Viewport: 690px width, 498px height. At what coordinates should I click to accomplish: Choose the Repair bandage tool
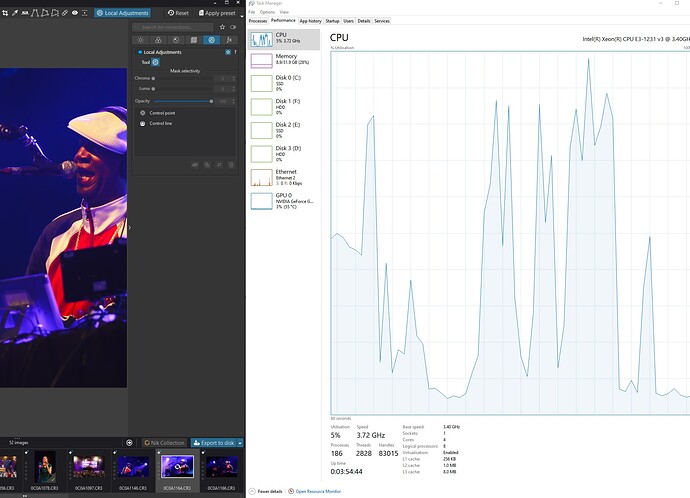pos(65,13)
